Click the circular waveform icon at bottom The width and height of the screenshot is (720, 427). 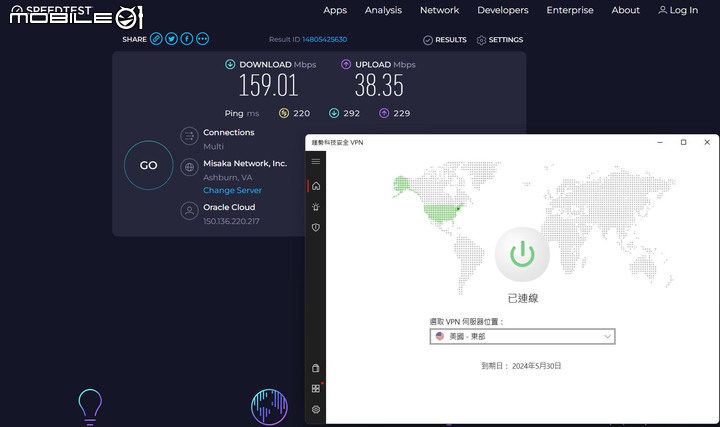pos(270,407)
